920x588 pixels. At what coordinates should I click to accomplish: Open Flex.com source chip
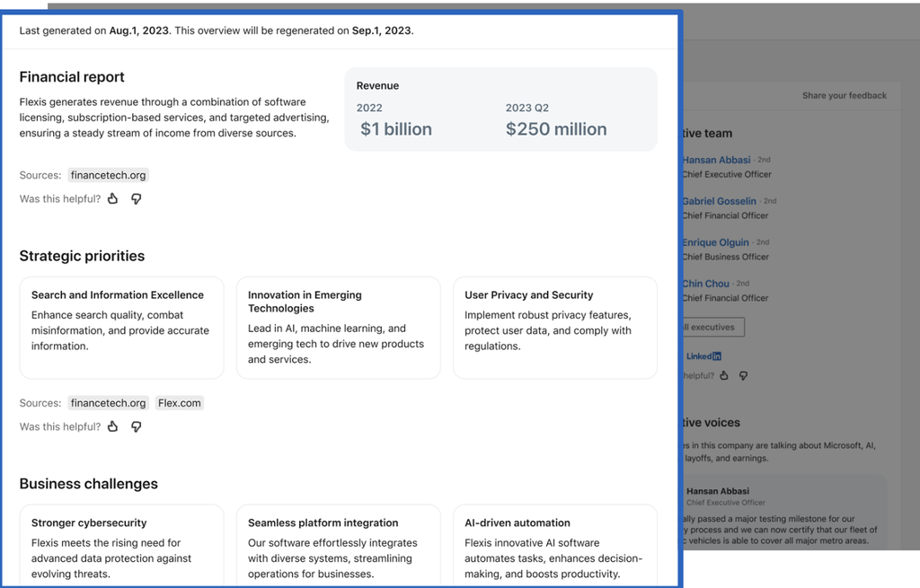click(x=180, y=403)
